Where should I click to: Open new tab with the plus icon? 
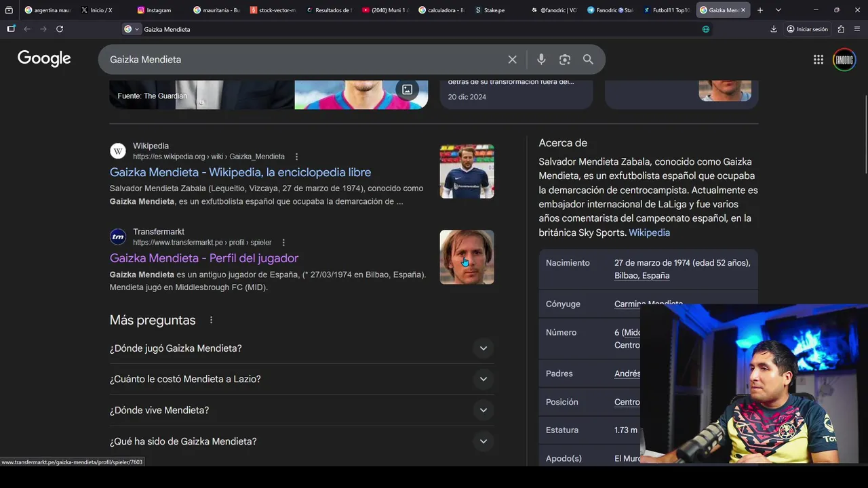760,10
